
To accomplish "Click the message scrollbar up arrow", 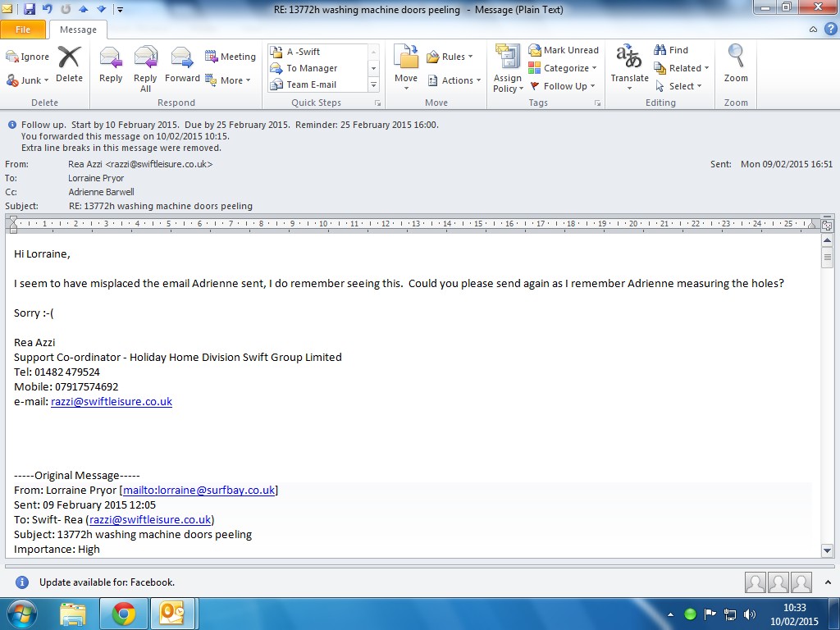I will pos(827,240).
